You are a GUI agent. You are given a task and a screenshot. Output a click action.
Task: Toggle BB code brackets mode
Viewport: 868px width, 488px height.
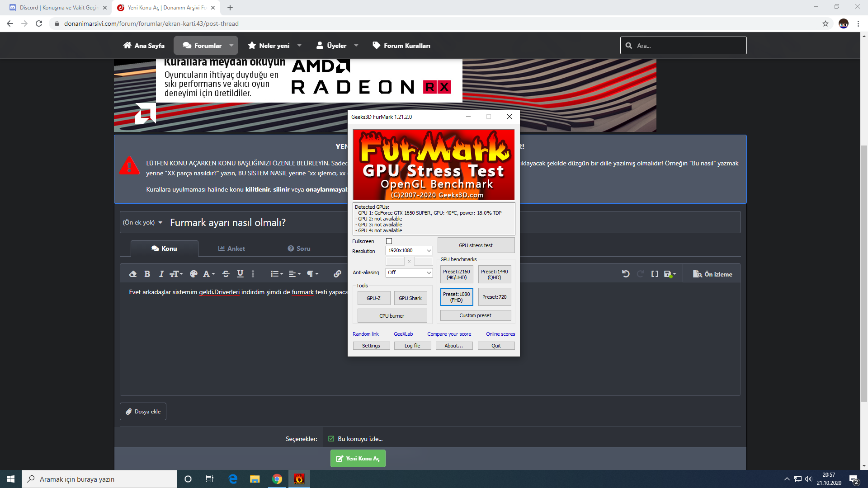pyautogui.click(x=655, y=274)
